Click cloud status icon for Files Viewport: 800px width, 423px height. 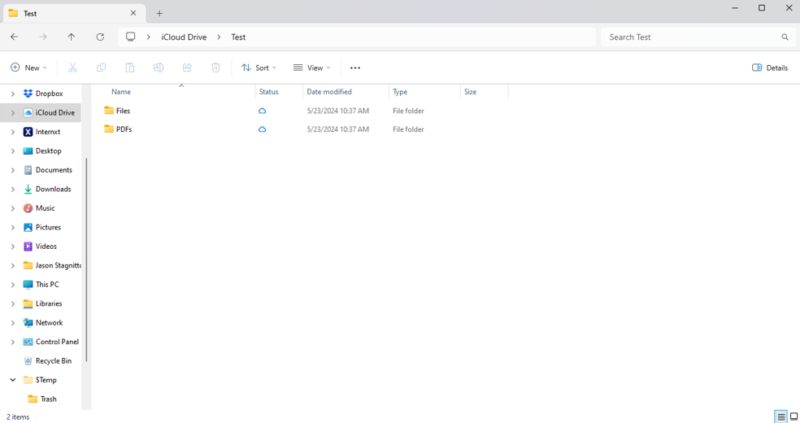[x=262, y=111]
